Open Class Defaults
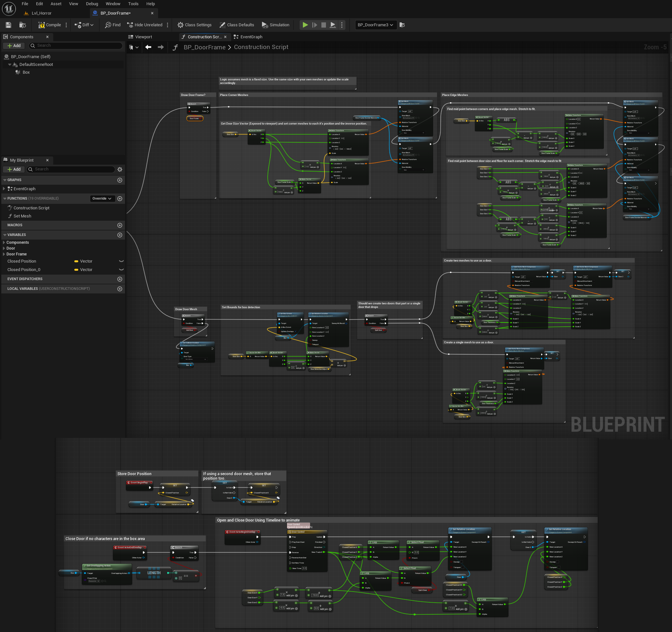672x632 pixels. click(x=237, y=25)
